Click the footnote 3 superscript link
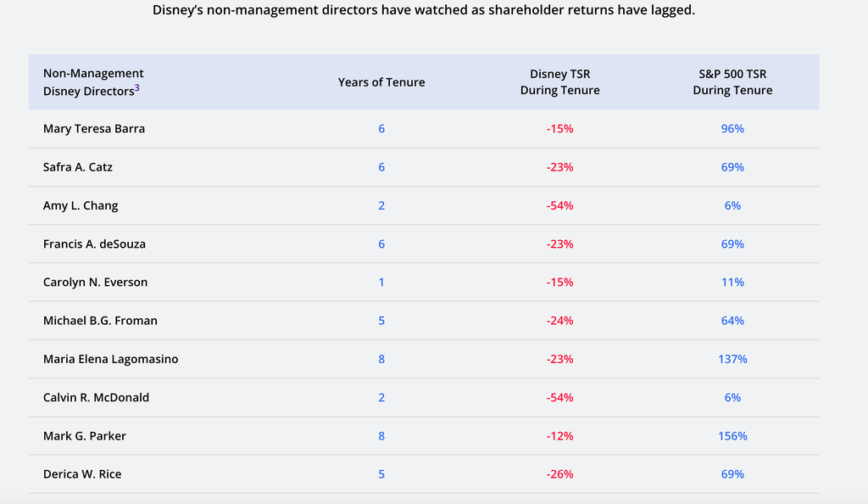This screenshot has height=504, width=868. (x=136, y=87)
